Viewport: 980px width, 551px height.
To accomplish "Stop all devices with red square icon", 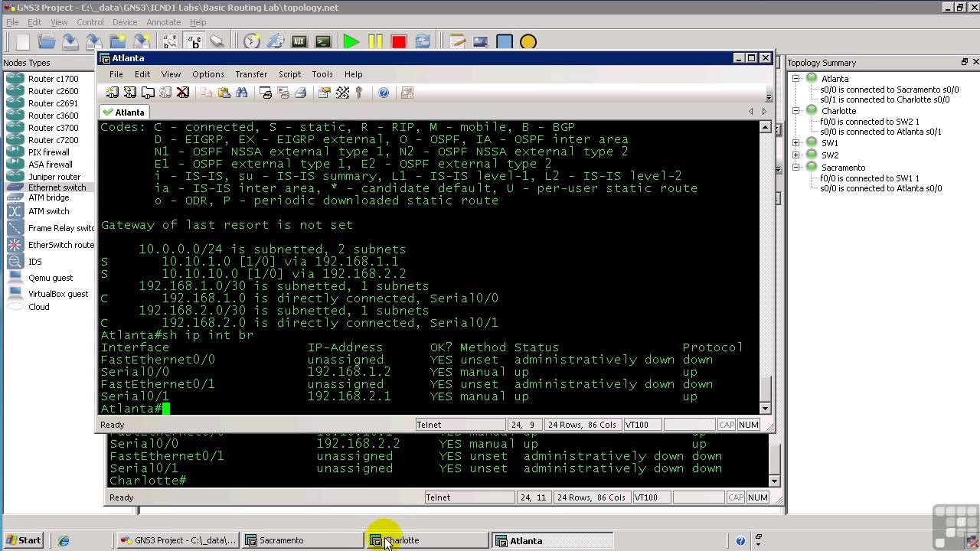I will (399, 41).
